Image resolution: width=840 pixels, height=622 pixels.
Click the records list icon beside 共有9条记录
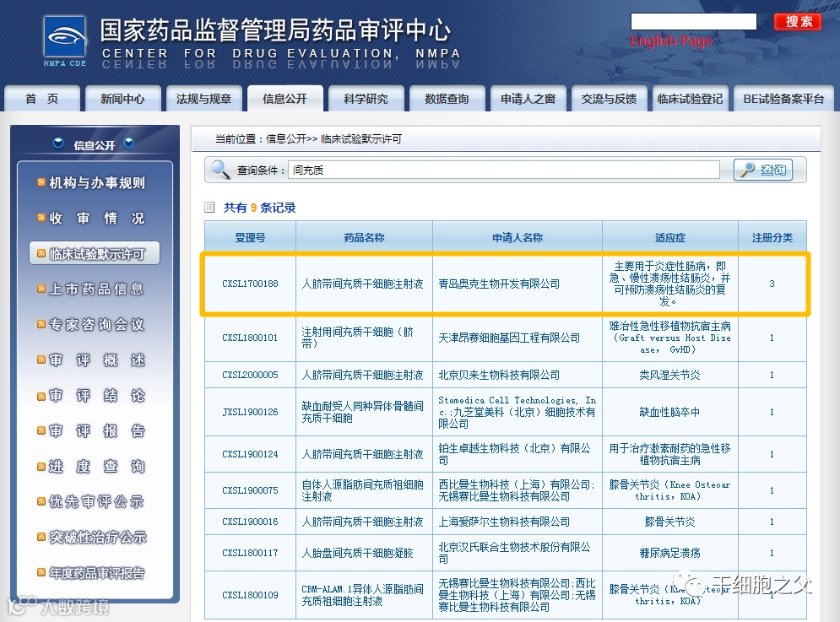(209, 208)
